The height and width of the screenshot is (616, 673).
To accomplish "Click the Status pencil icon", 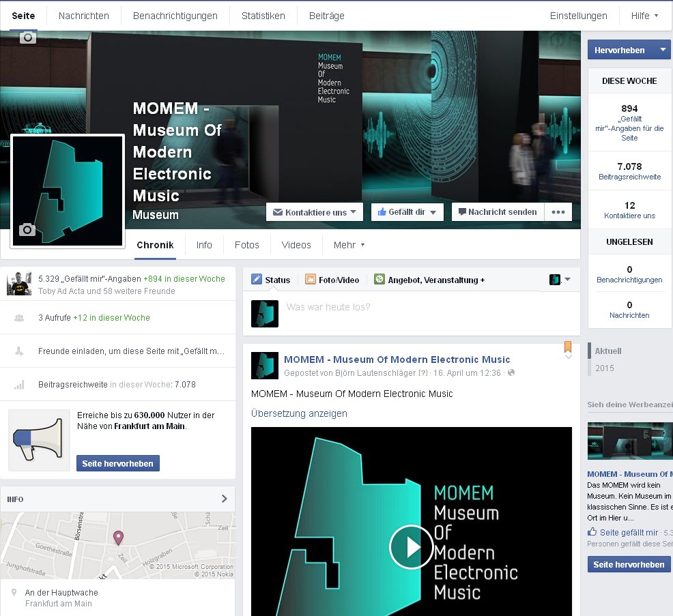I will [x=256, y=280].
